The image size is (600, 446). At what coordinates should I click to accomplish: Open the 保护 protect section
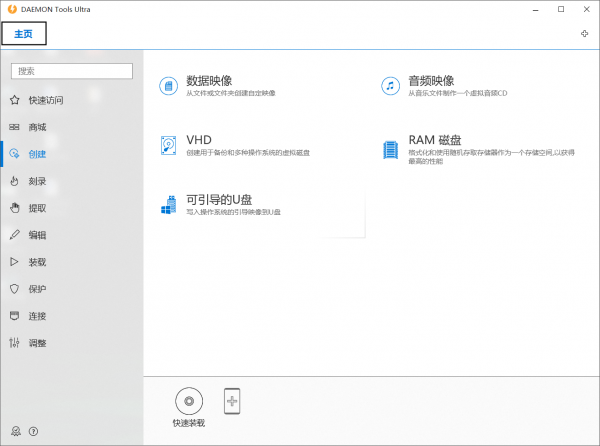coord(38,289)
